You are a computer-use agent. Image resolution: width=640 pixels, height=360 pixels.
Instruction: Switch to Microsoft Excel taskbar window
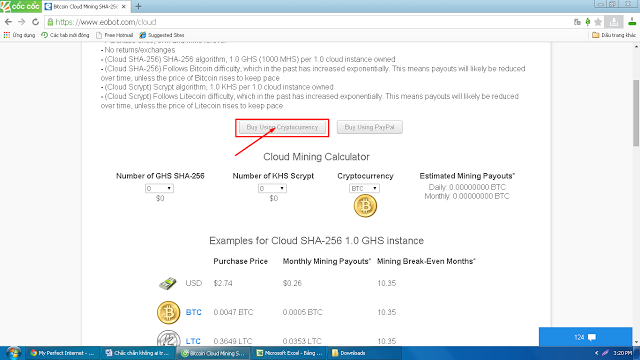click(x=290, y=353)
